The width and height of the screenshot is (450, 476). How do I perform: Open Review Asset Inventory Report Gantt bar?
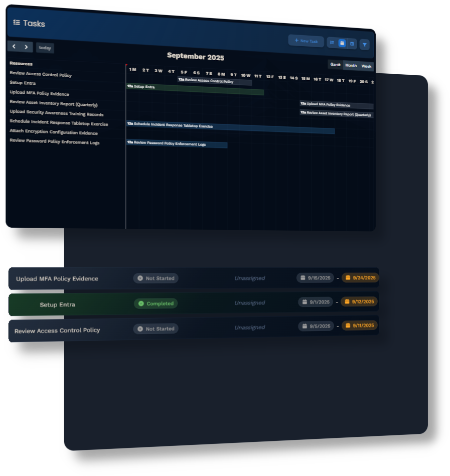(337, 113)
